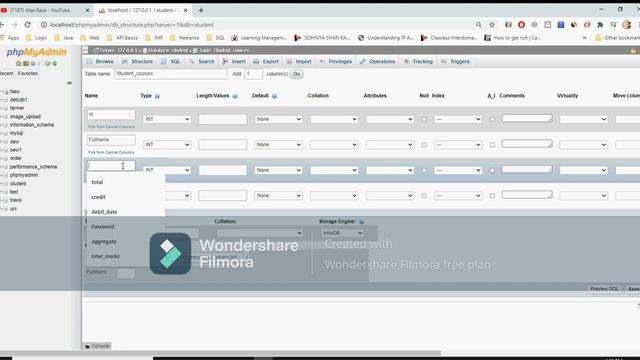Click the Comments field for Fullname column
This screenshot has width=640, height=360.
pos(527,144)
